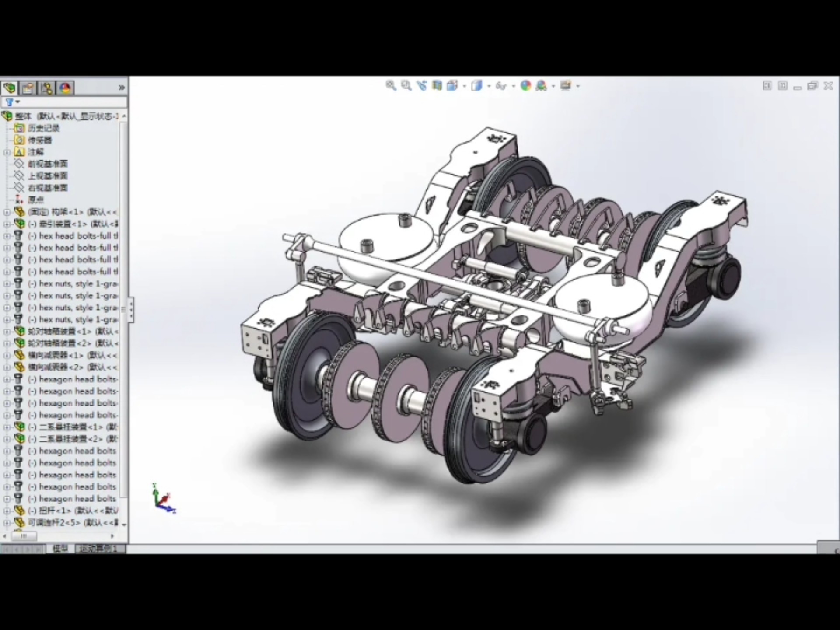Expand panel tabs with double chevron
840x630 pixels.
click(x=122, y=88)
